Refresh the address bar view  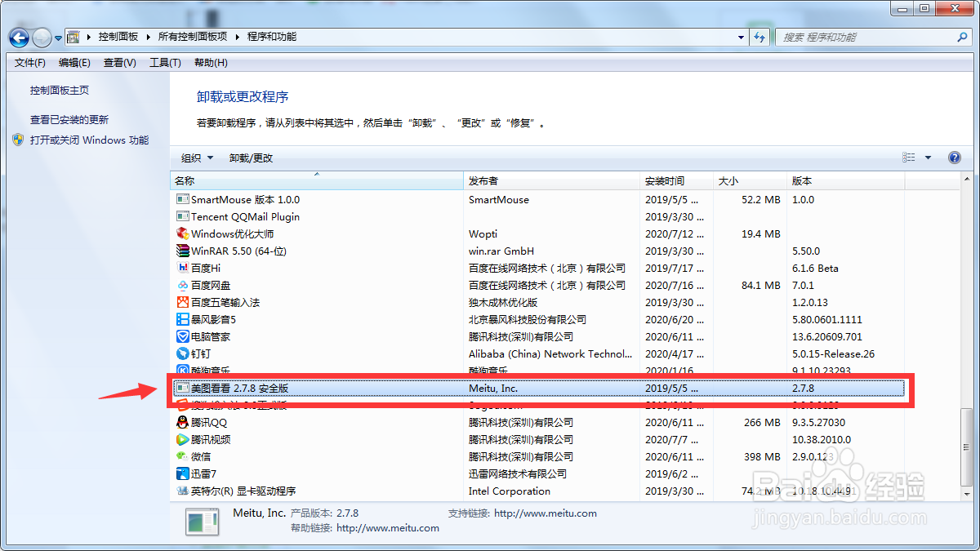[x=760, y=38]
